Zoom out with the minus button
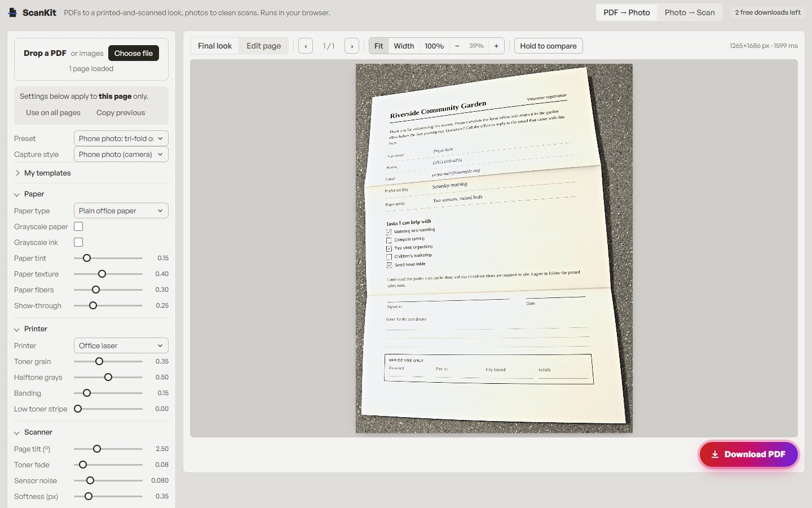The height and width of the screenshot is (508, 812). pyautogui.click(x=457, y=46)
